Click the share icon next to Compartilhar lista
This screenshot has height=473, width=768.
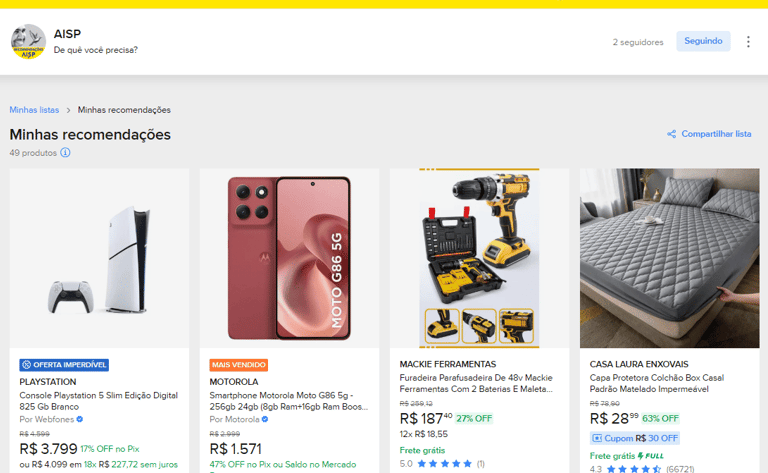(672, 134)
